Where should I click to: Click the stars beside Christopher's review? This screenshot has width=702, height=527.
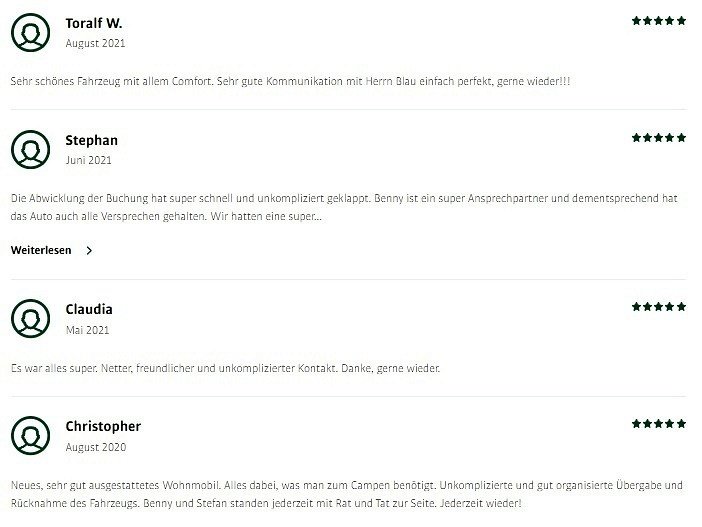658,424
